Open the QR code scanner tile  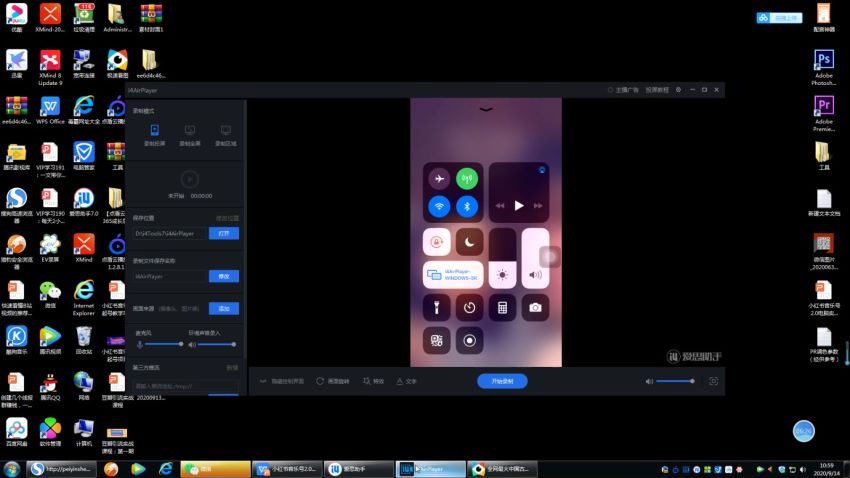pos(436,340)
